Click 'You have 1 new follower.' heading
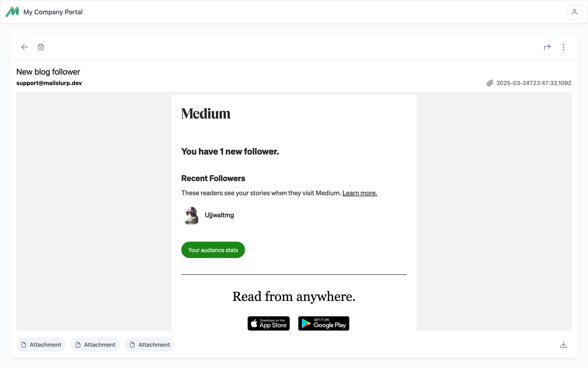This screenshot has height=368, width=588. 230,151
